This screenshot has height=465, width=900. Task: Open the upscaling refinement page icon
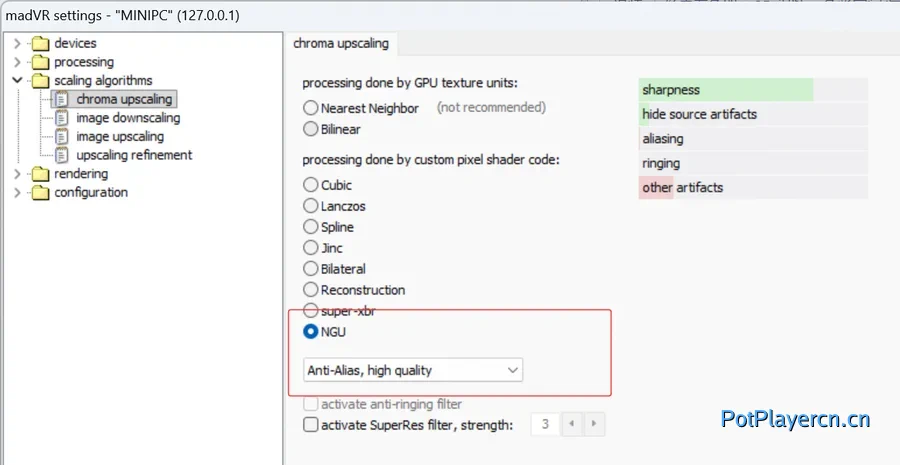click(x=62, y=155)
